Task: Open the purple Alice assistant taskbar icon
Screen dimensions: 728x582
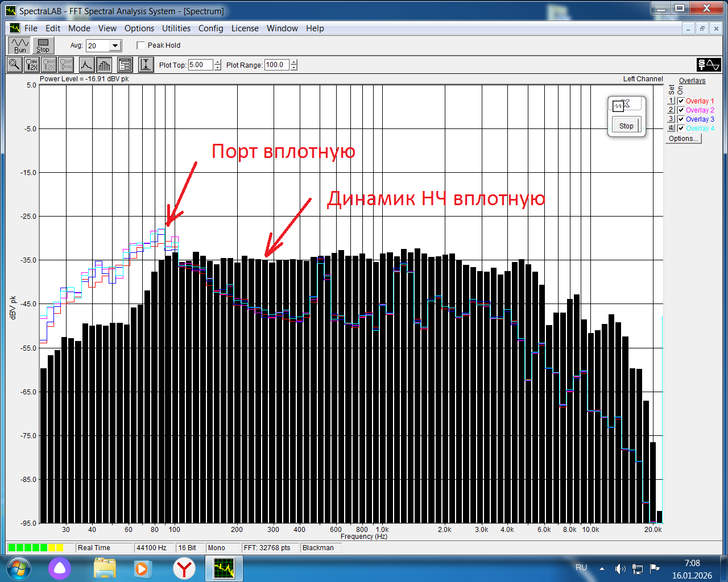Action: 60,568
